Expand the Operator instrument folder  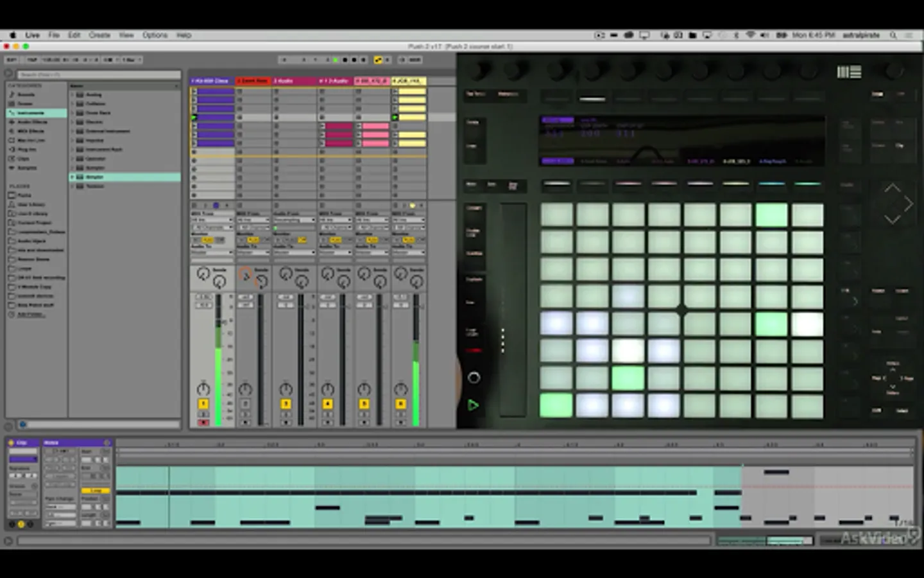(72, 159)
